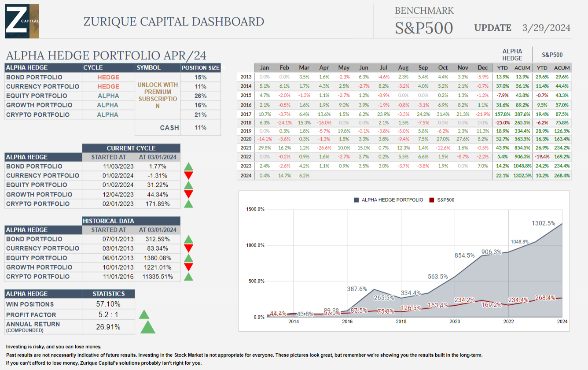The width and height of the screenshot is (588, 370).
Task: Click the 157.8% YTD cell for 2017
Action: pos(503,114)
